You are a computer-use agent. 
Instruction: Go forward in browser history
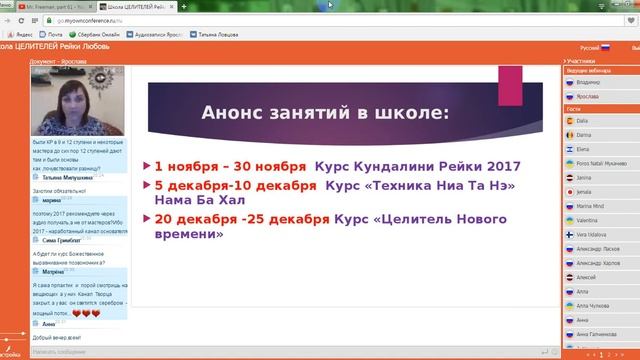pos(8,20)
